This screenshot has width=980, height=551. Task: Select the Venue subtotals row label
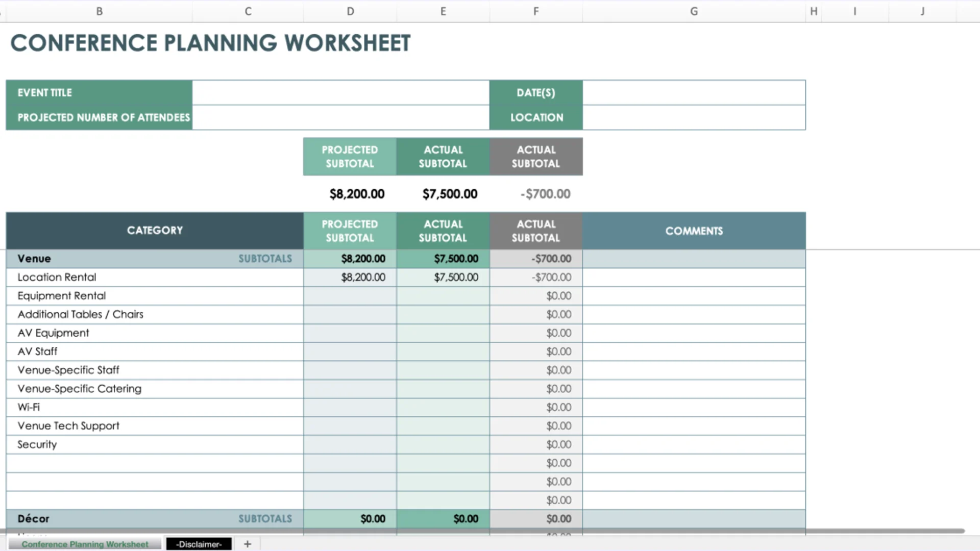[34, 259]
